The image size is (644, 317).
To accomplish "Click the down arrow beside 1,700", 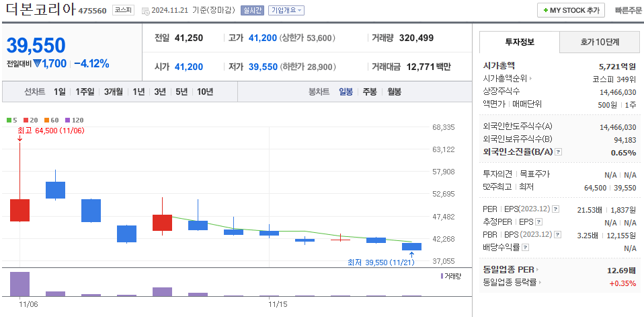I will click(x=37, y=64).
